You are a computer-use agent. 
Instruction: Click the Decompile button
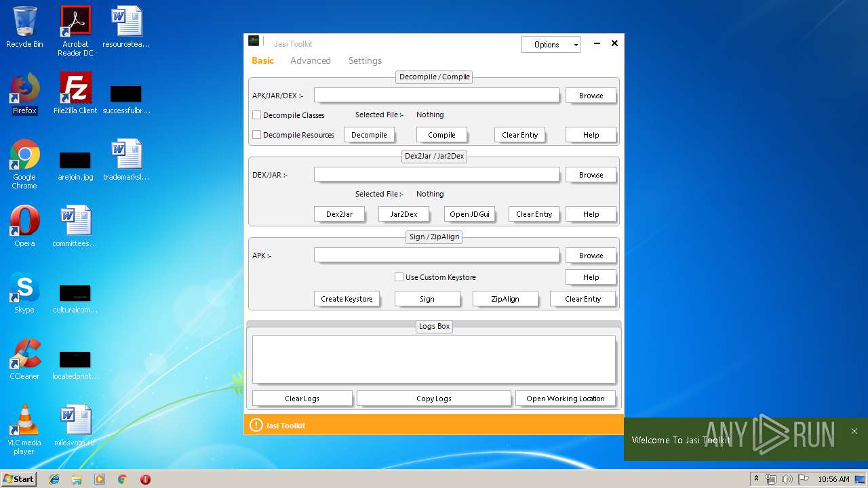[369, 135]
